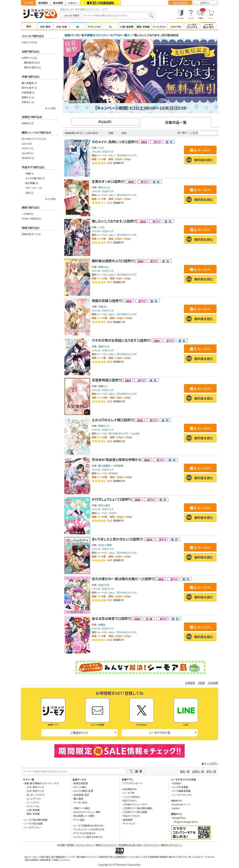Select the PickUP! tab
239x868 pixels.
(x=105, y=122)
